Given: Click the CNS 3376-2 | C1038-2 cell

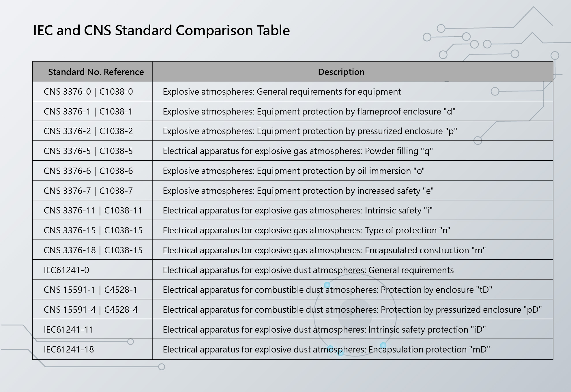Looking at the screenshot, I should click(x=88, y=131).
